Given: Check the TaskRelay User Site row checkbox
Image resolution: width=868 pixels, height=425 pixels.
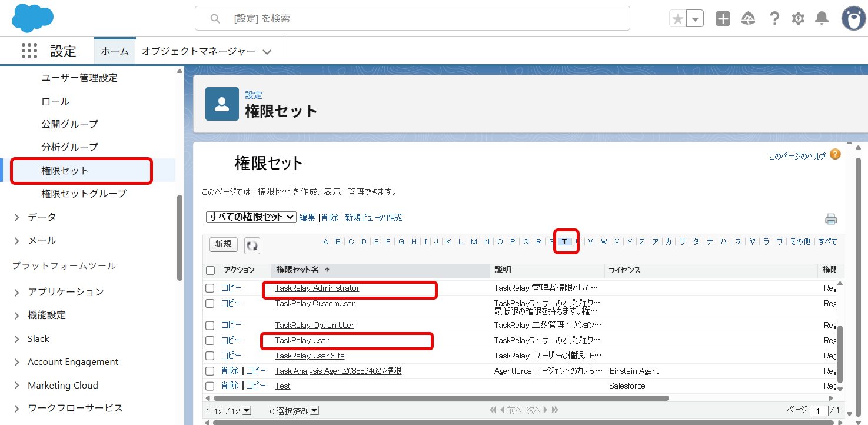Looking at the screenshot, I should point(210,356).
